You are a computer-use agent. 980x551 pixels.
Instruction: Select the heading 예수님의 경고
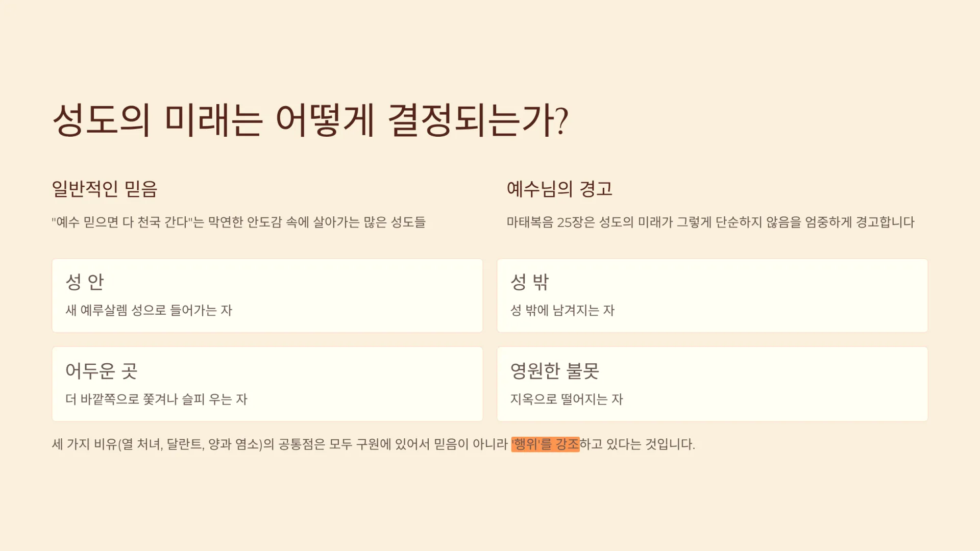[x=559, y=189]
